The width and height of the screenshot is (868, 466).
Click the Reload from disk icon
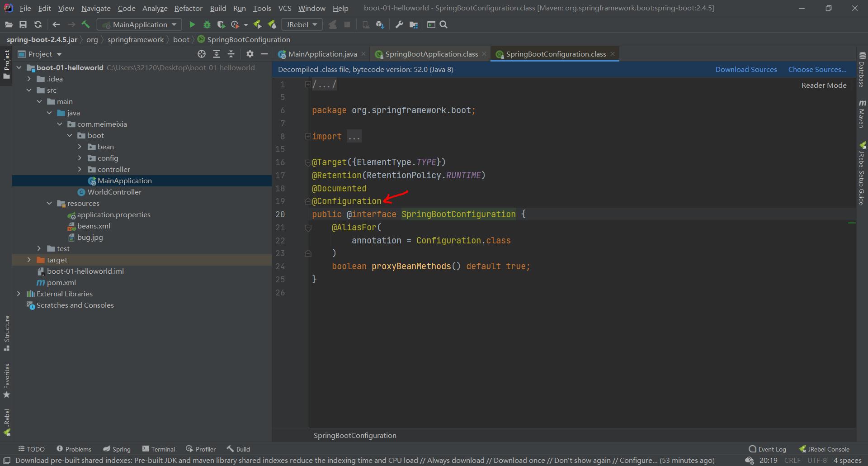pyautogui.click(x=38, y=24)
